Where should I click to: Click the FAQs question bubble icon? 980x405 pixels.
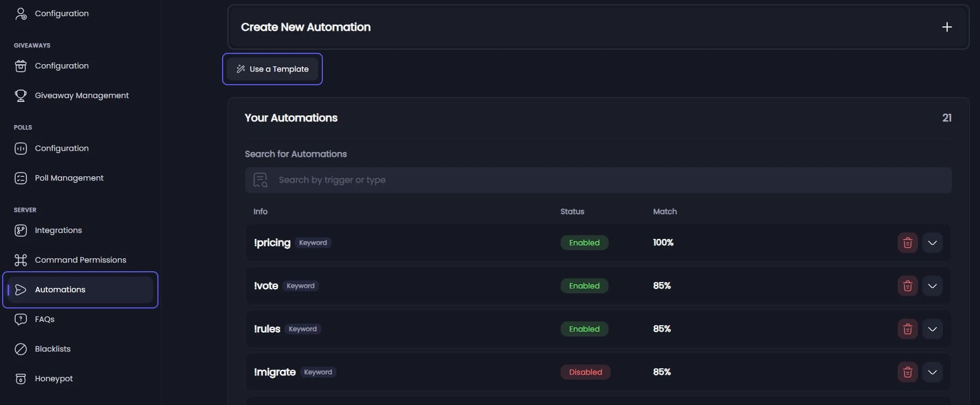20,319
